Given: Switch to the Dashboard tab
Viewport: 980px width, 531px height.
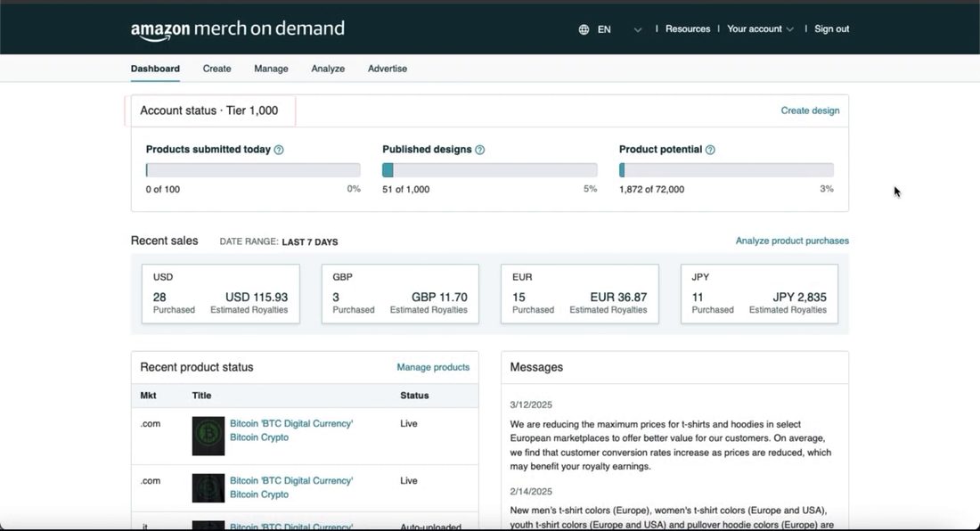Looking at the screenshot, I should click(155, 69).
